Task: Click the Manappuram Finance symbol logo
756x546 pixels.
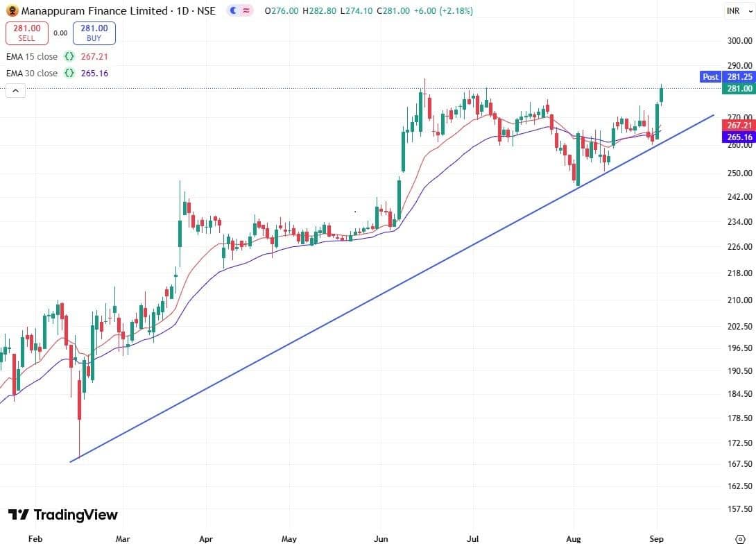Action: click(x=12, y=10)
